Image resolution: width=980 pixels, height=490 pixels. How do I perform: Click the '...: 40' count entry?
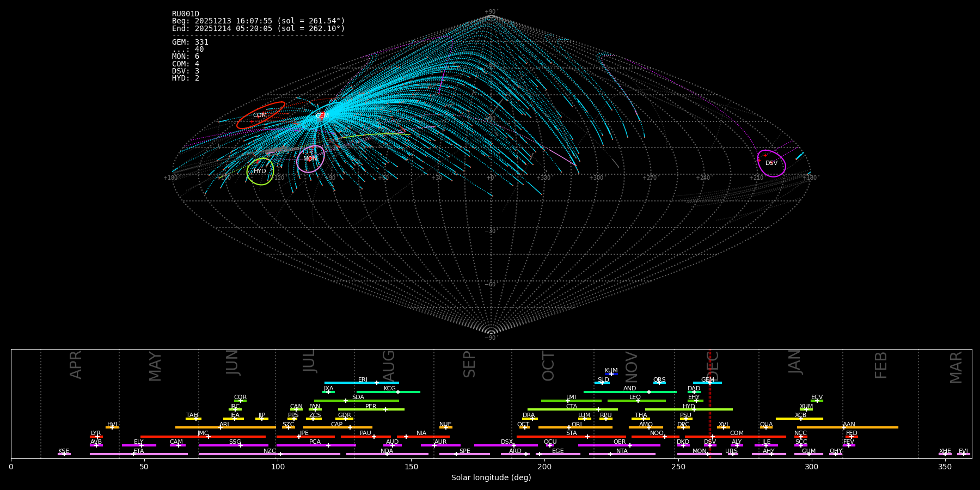coord(188,50)
